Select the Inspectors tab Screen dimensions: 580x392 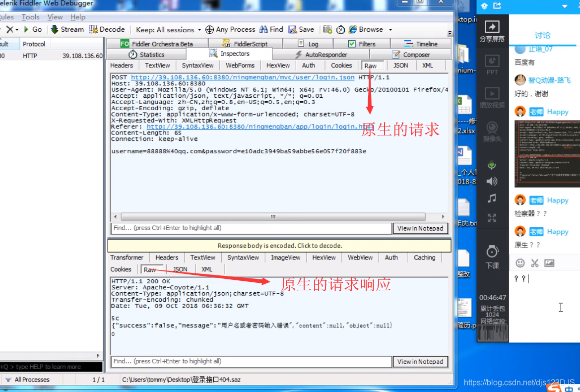click(x=229, y=54)
